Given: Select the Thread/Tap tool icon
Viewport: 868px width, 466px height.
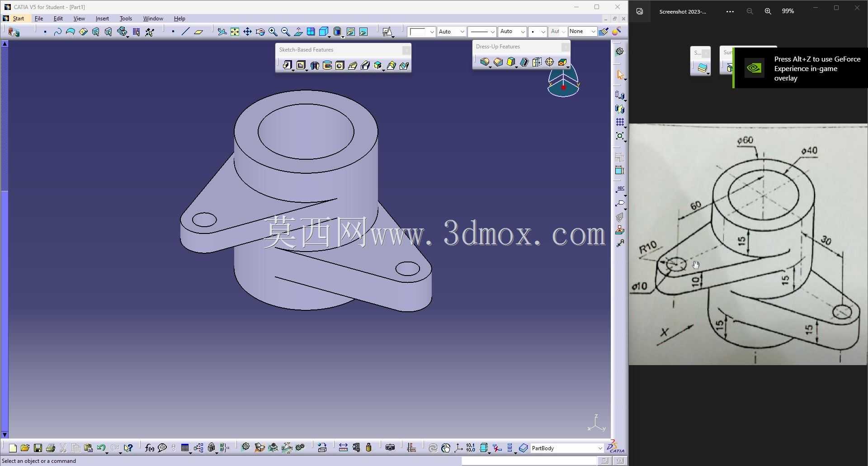Looking at the screenshot, I should [550, 62].
